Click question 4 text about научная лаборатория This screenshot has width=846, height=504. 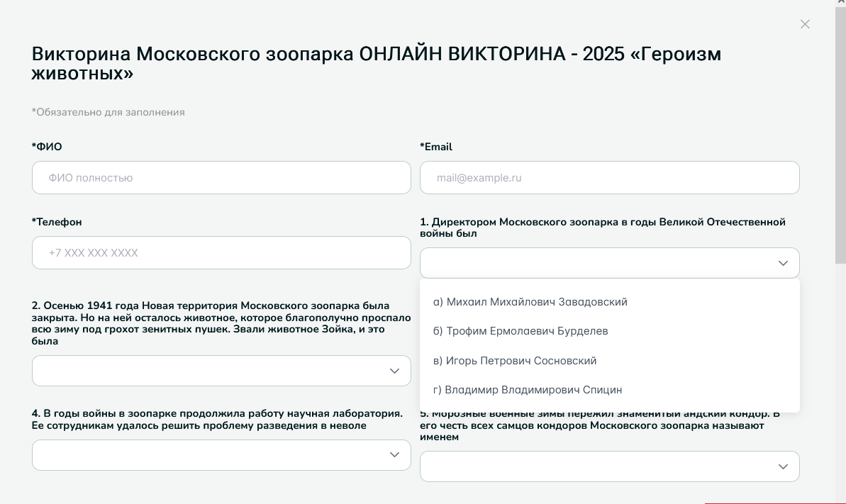[x=217, y=419]
